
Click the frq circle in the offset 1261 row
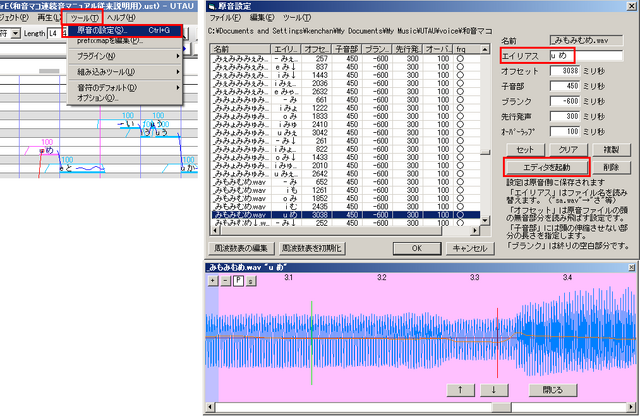click(460, 190)
